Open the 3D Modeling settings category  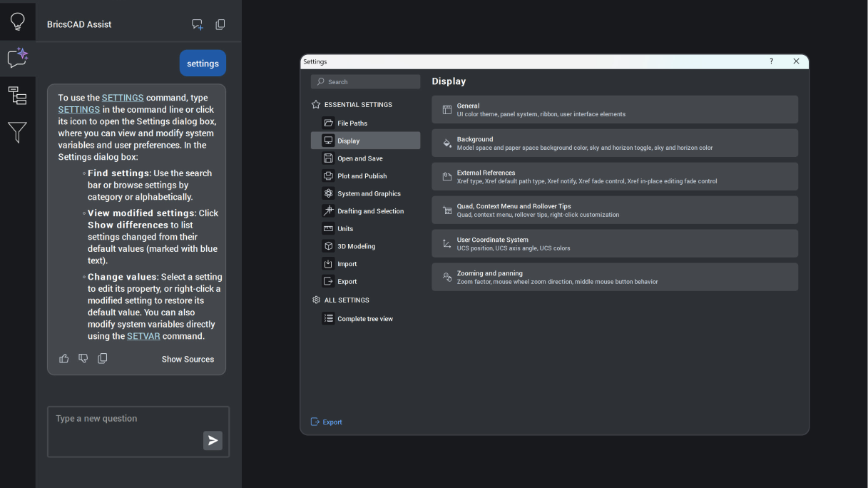[365, 246]
